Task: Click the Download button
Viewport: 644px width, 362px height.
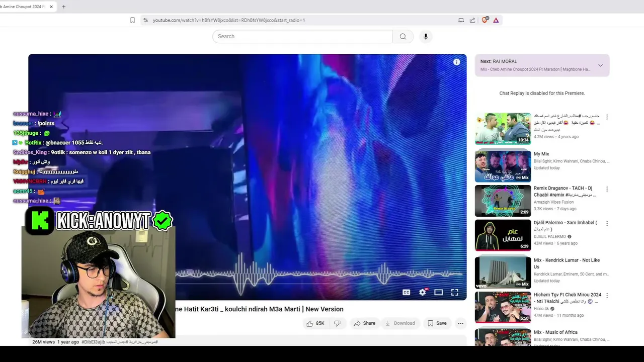Action: (x=399, y=323)
